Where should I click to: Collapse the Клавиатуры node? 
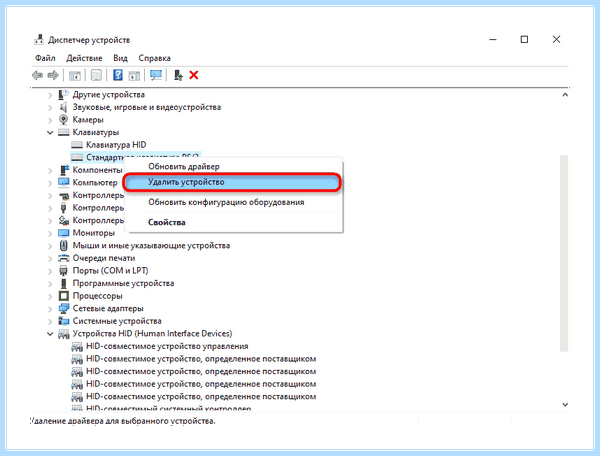(50, 132)
